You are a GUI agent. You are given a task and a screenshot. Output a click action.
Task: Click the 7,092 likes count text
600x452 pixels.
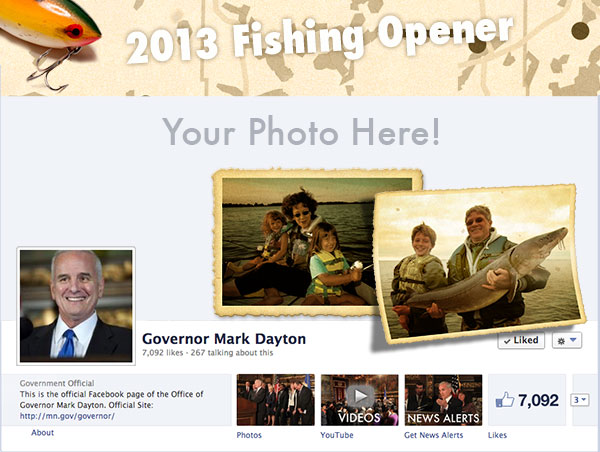[x=538, y=400]
